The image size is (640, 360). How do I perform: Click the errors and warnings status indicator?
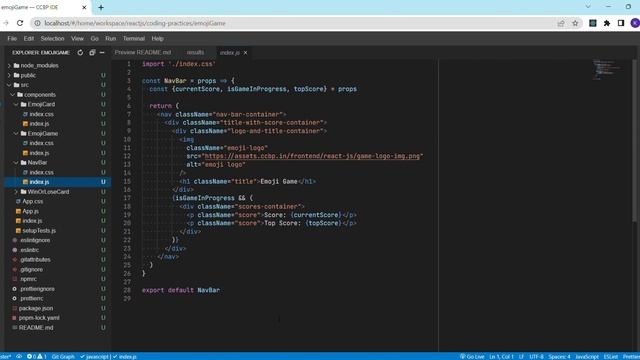(x=37, y=356)
